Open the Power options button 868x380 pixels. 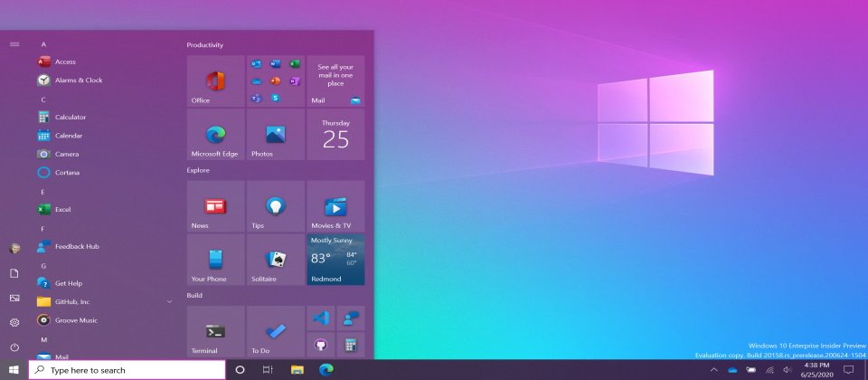tap(14, 347)
